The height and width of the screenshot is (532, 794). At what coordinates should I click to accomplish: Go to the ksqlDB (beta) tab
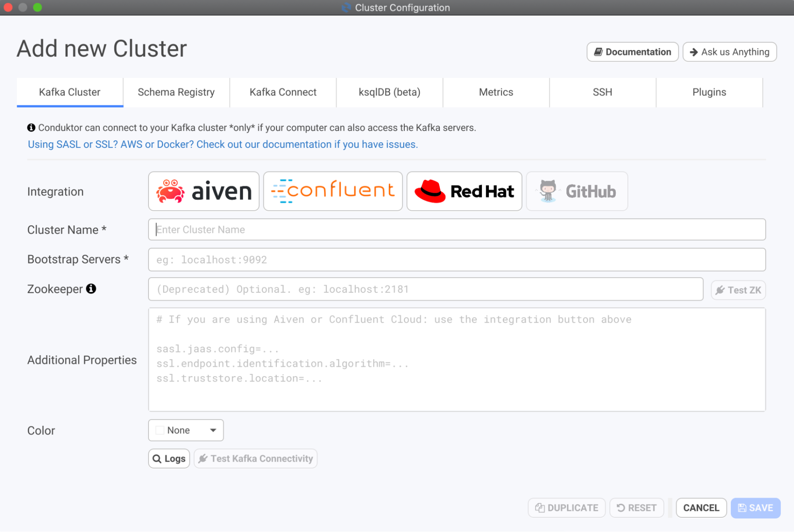(389, 92)
